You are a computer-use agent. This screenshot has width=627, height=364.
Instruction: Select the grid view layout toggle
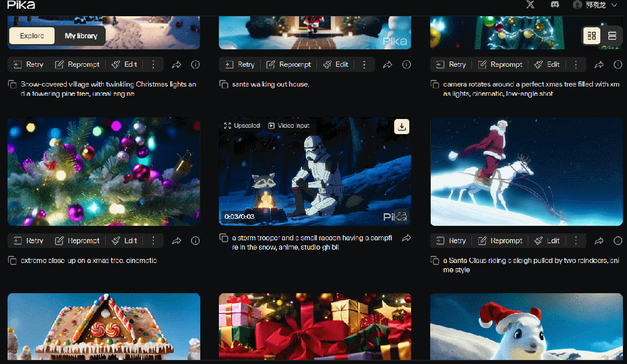(592, 35)
